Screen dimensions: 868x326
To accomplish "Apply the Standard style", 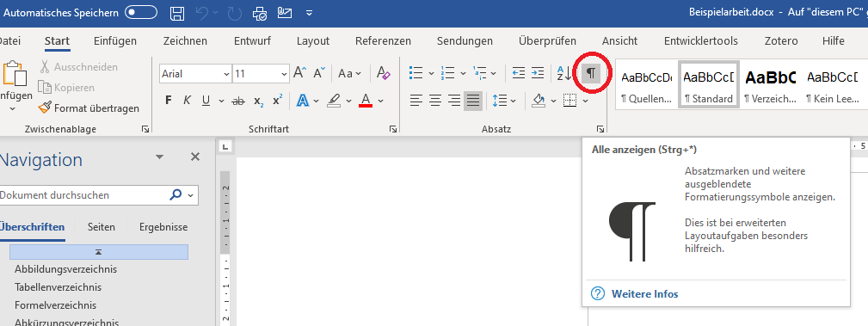I will [x=708, y=84].
